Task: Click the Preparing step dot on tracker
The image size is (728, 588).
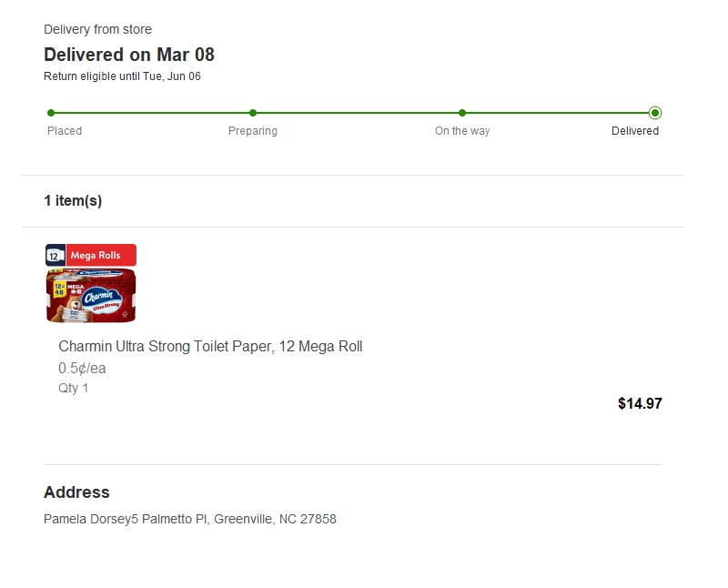Action: pos(253,113)
